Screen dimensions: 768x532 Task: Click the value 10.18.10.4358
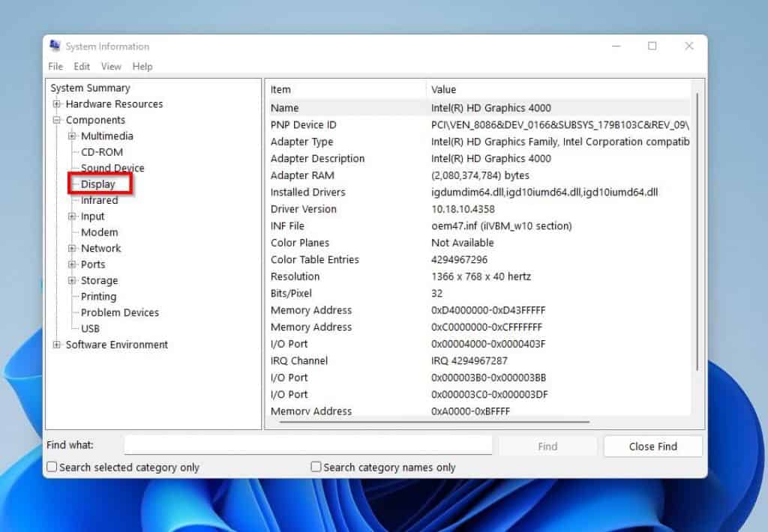click(463, 209)
